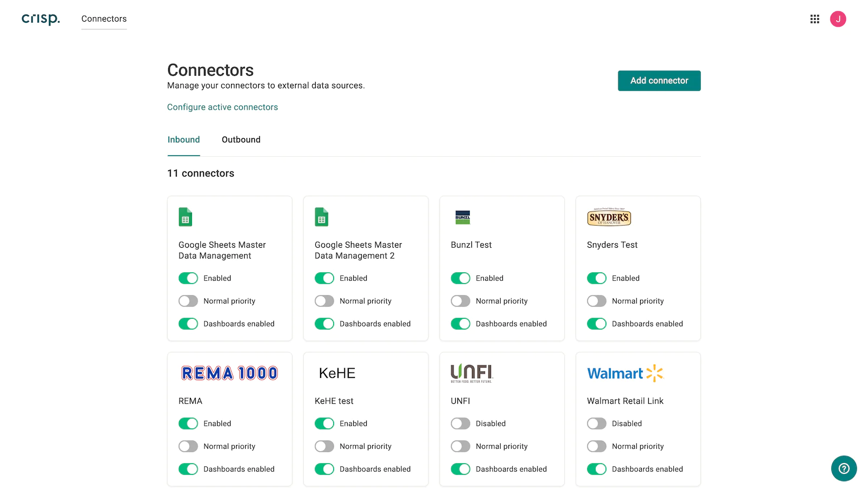This screenshot has height=488, width=868.
Task: Turn off Dashboards enabled for REMA
Action: tap(188, 469)
